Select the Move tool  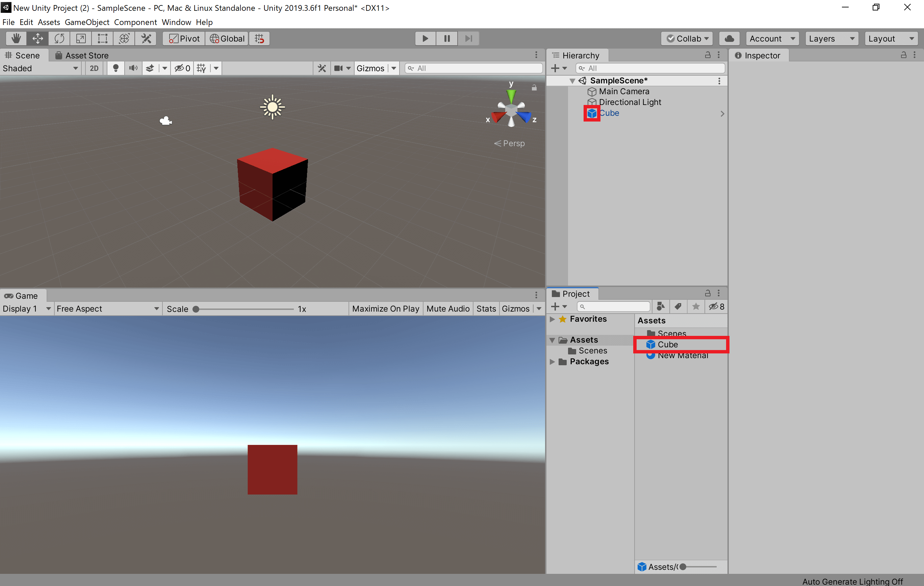37,38
